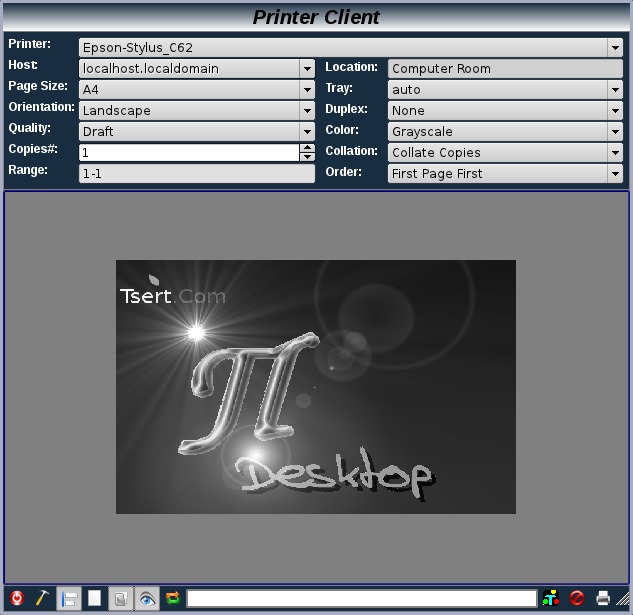Click the blue page layout icon

point(69,598)
